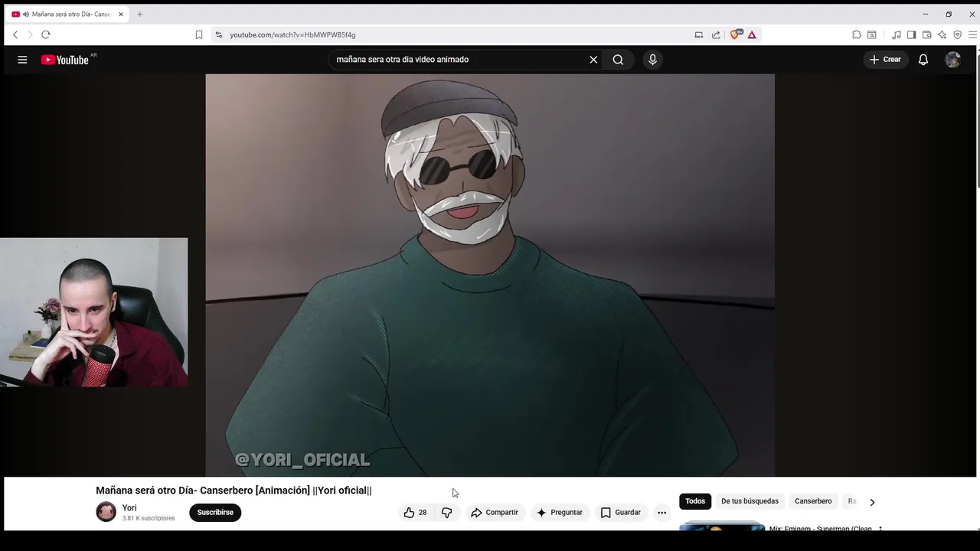
Task: Close the Mañana será otro Día tab
Action: coord(120,14)
